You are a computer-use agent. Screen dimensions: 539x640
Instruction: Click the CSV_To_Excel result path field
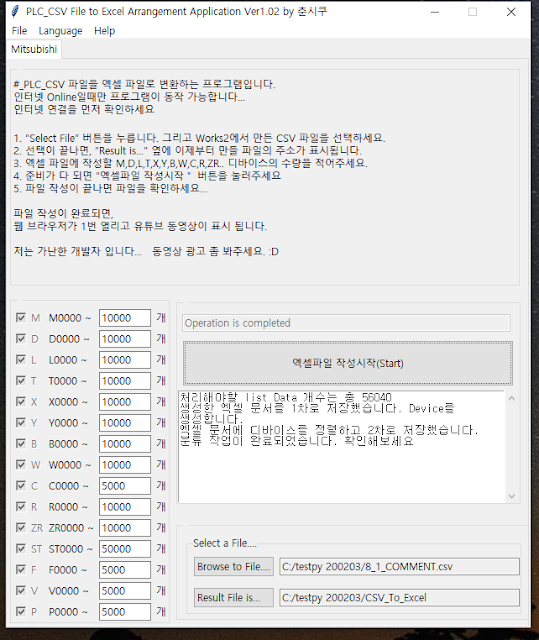pos(399,598)
